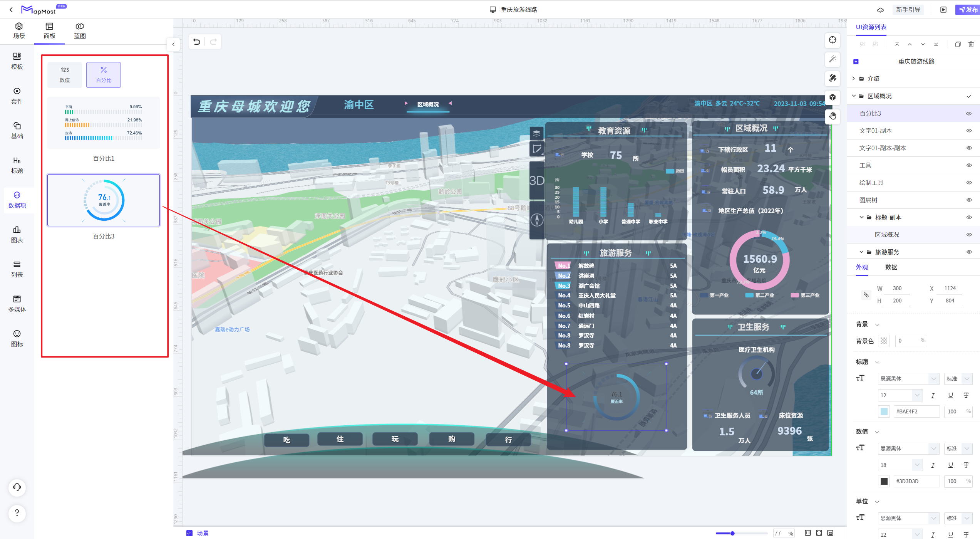Screen dimensions: 980x539
Task: Open title font family dropdown 思源黑体
Action: (909, 379)
